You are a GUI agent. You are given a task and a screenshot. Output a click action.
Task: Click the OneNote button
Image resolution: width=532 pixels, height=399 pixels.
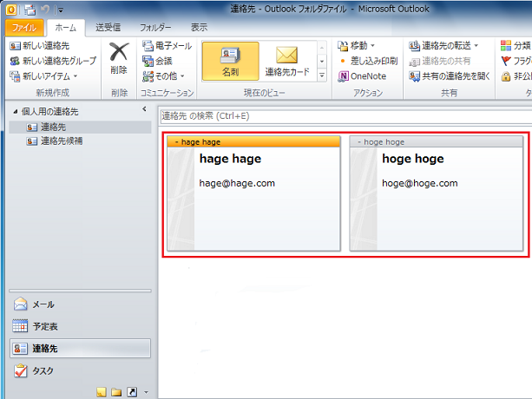click(362, 76)
